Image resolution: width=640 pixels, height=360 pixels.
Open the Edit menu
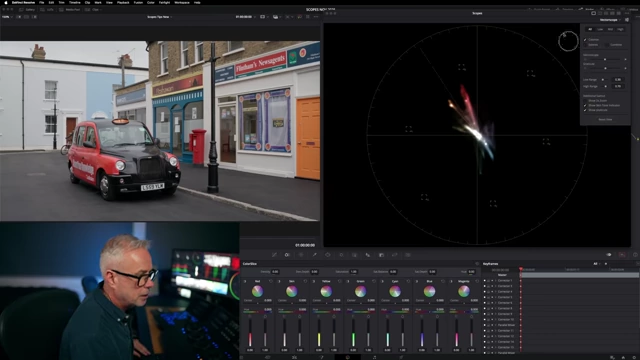click(51, 2)
